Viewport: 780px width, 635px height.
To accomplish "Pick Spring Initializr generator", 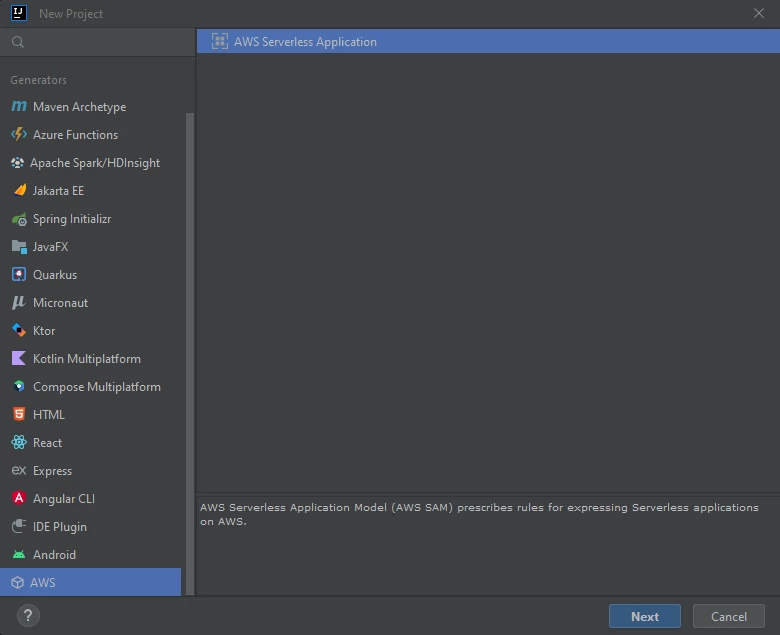I will pos(91,219).
